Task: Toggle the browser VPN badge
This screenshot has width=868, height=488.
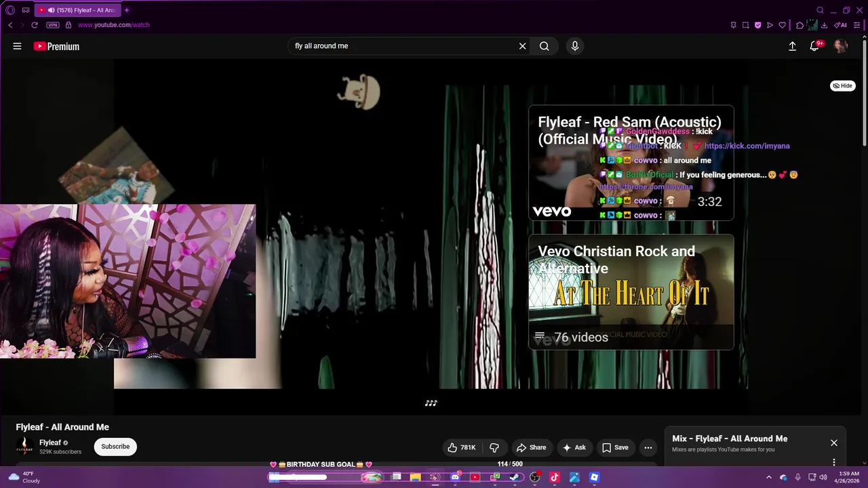Action: [x=52, y=25]
